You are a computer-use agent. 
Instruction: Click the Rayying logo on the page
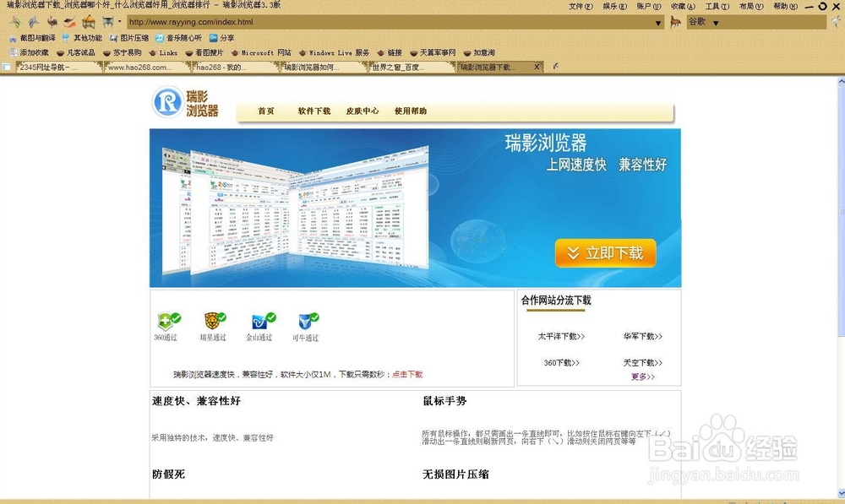[186, 102]
